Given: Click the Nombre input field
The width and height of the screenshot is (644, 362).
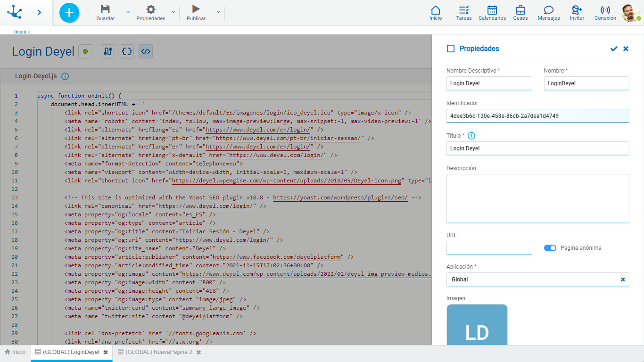Looking at the screenshot, I should 586,83.
